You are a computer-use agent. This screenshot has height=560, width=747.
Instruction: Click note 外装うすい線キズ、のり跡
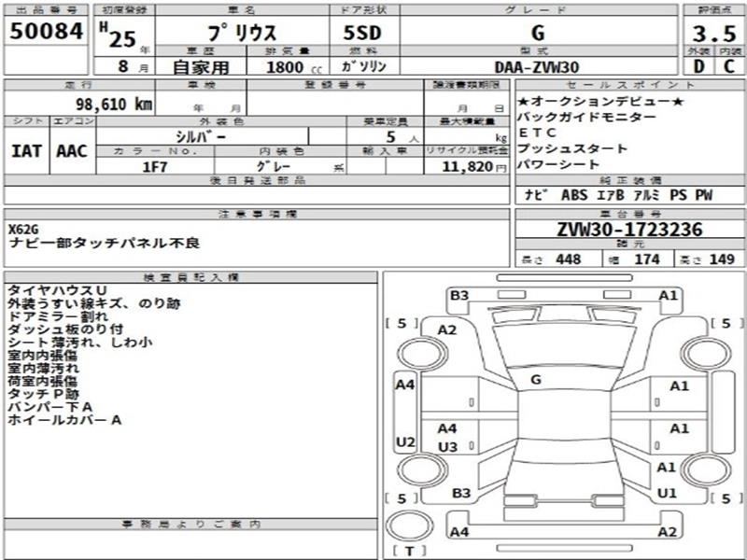[x=94, y=302]
